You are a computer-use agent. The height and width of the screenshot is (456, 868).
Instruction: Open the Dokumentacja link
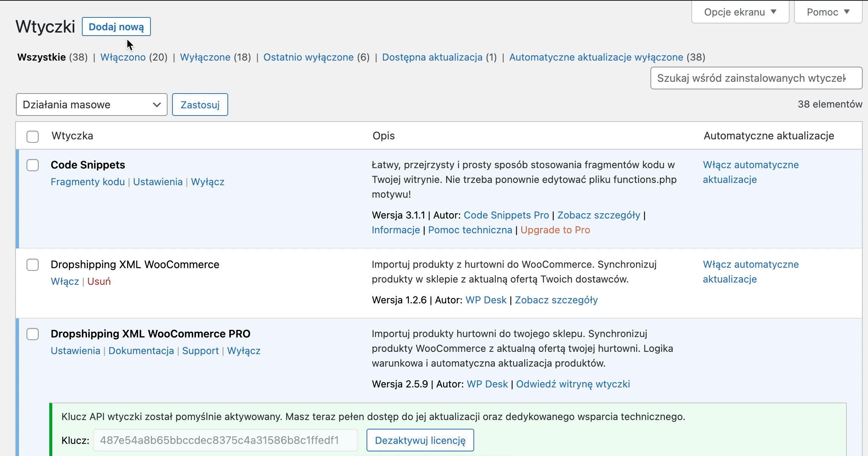pyautogui.click(x=141, y=351)
